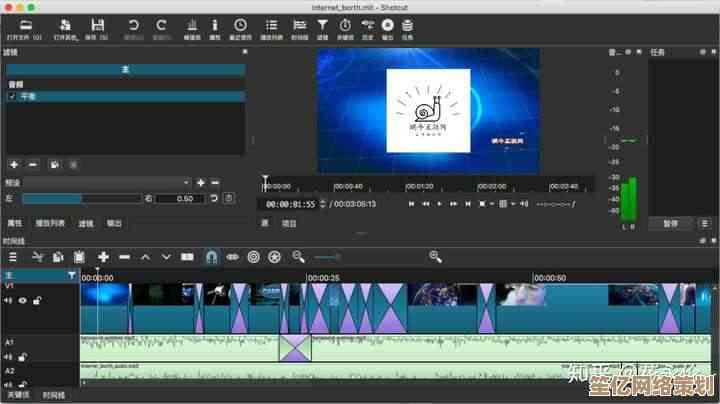
Task: Click the purple transition on A1 track
Action: 295,347
